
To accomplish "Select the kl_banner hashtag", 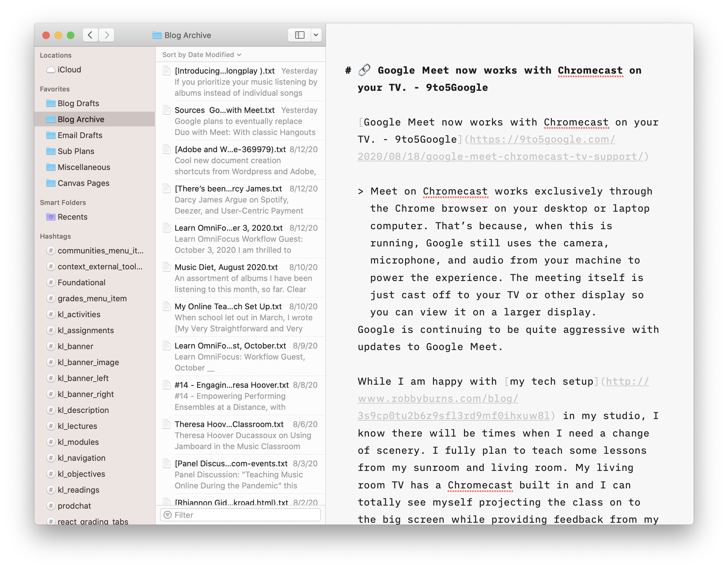I will [x=95, y=346].
